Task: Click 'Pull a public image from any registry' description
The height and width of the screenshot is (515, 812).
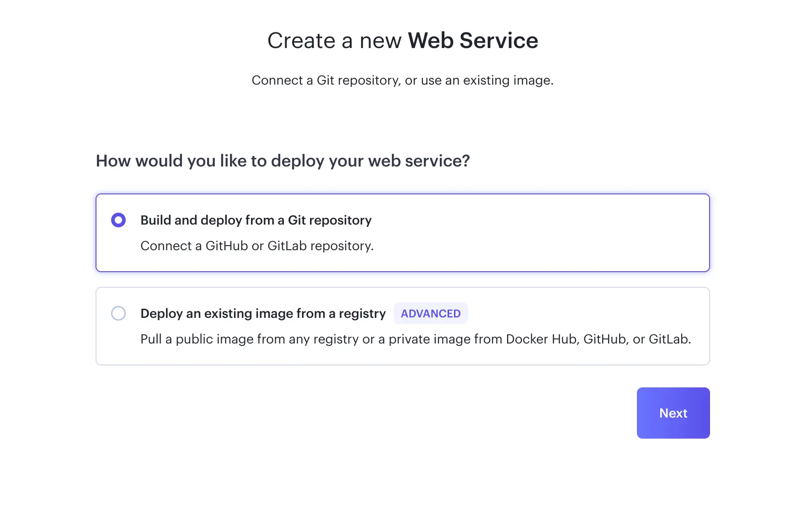Action: point(416,339)
